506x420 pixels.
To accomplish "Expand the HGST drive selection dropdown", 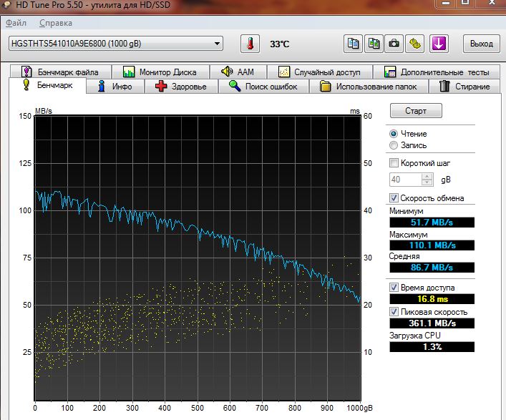I will point(218,44).
